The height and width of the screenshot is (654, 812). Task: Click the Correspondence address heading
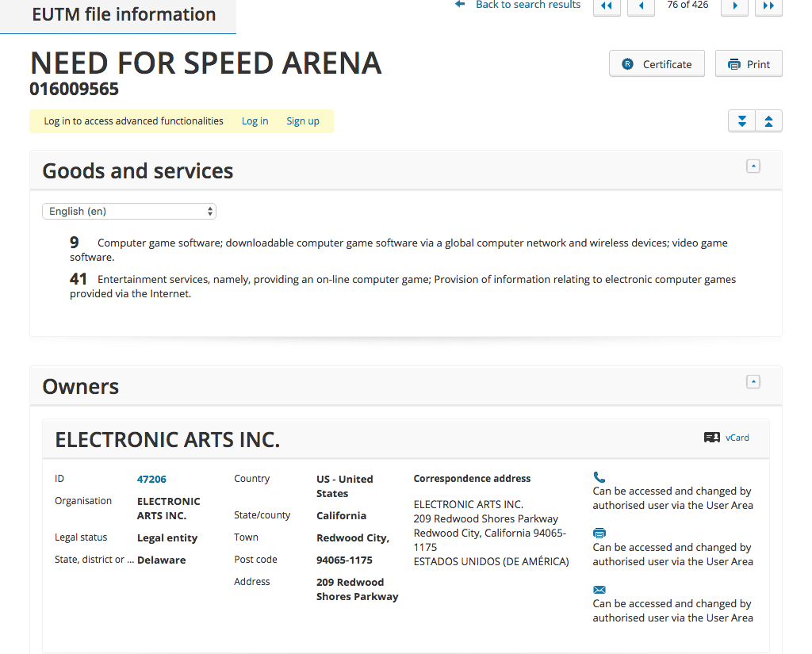coord(473,479)
